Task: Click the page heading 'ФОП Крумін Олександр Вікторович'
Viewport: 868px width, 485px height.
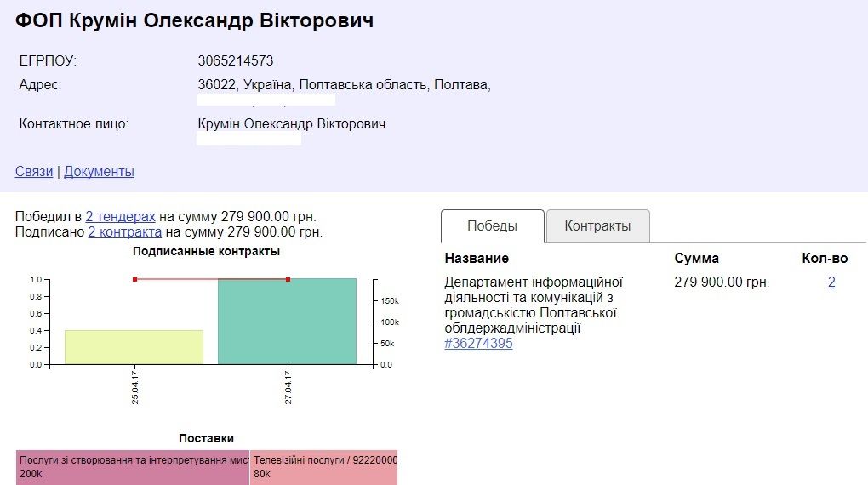Action: (x=194, y=20)
